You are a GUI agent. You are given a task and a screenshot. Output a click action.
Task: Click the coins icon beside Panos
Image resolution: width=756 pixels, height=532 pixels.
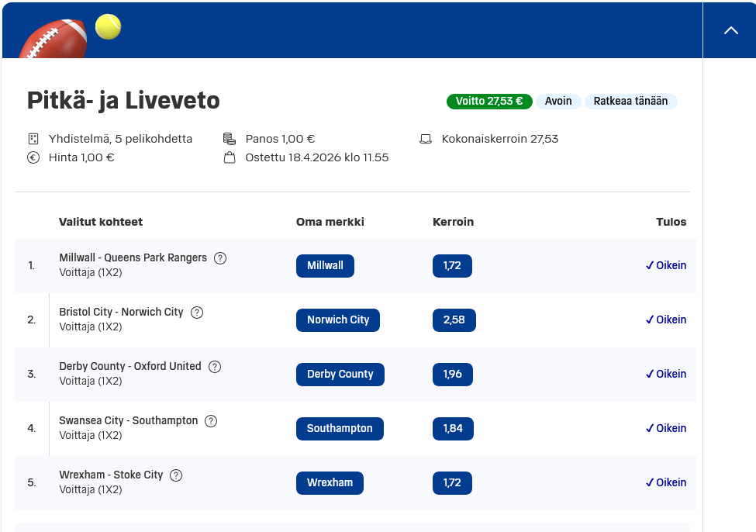pos(230,139)
